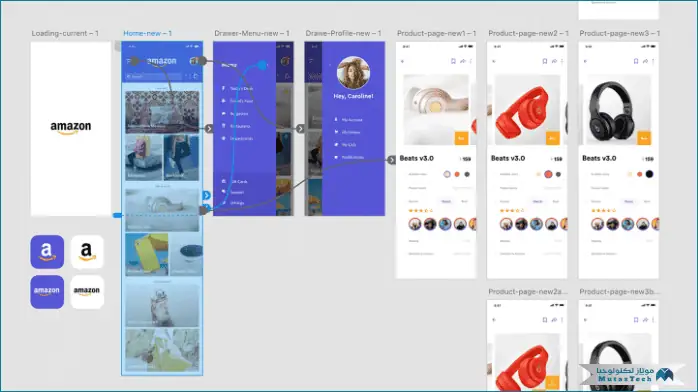
Task: Pick the pale swatch on Product-page-new1
Action: [447, 174]
